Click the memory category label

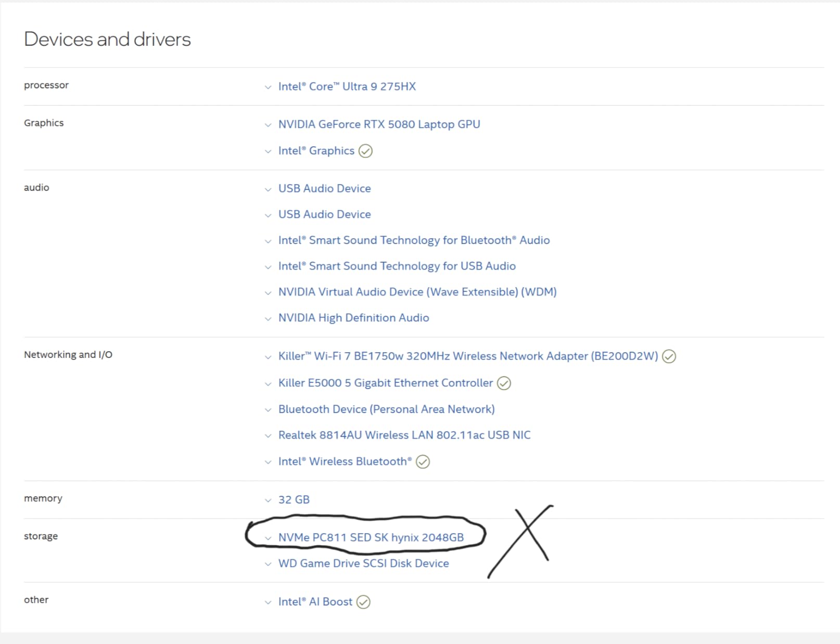click(x=43, y=498)
